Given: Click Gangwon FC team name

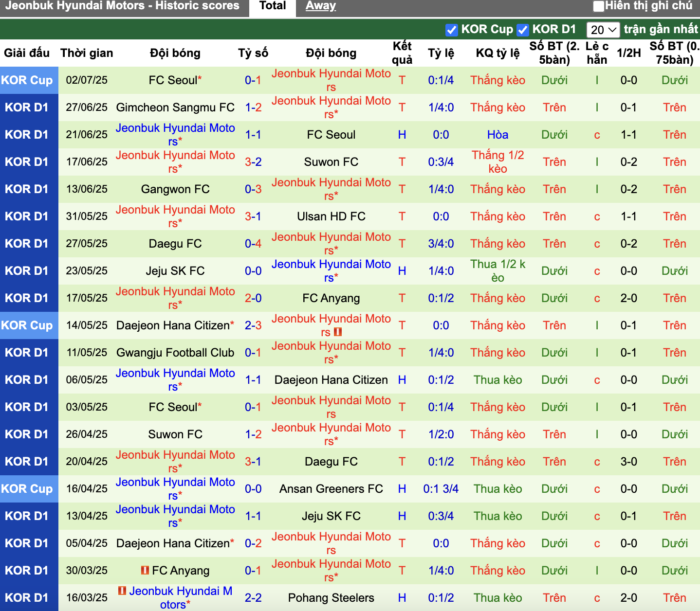Looking at the screenshot, I should [175, 189].
